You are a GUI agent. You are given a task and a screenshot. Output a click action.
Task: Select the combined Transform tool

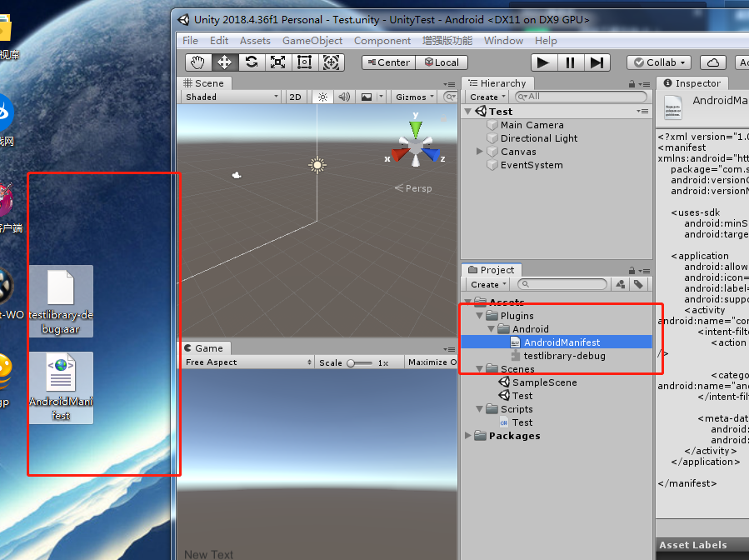331,62
